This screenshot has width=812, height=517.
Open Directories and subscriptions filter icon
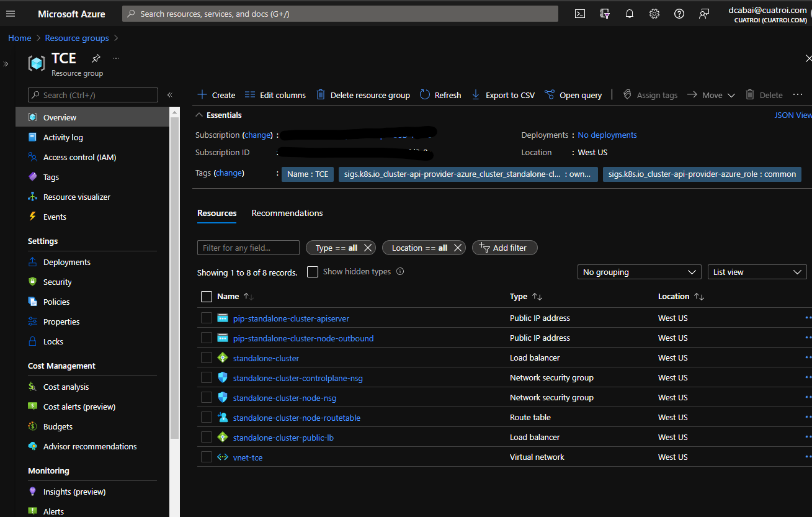[x=605, y=14]
